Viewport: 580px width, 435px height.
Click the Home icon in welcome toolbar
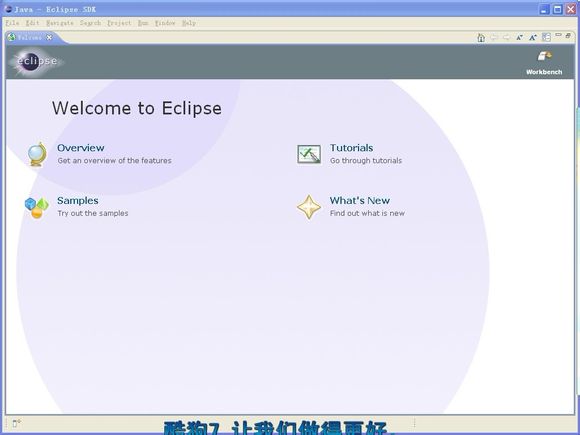point(481,37)
